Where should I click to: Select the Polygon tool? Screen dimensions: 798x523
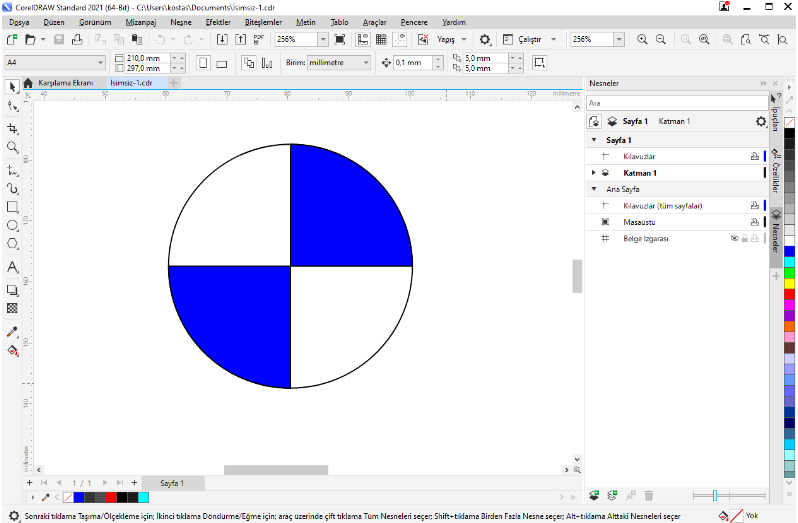click(x=12, y=244)
